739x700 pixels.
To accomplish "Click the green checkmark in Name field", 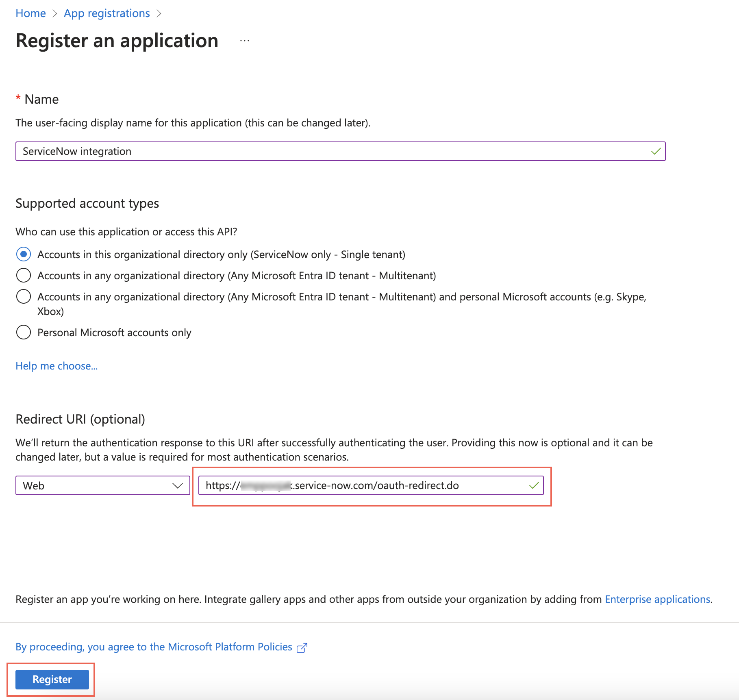I will click(x=656, y=151).
